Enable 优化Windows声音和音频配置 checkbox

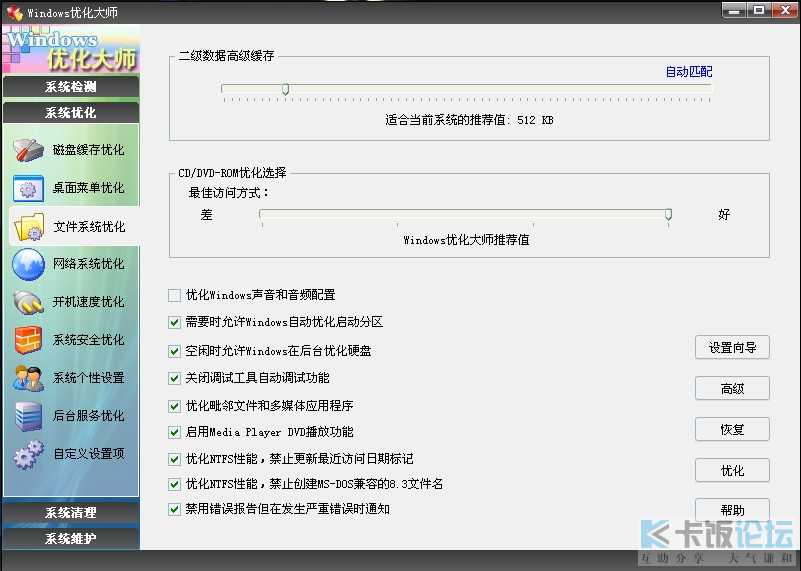(x=174, y=295)
